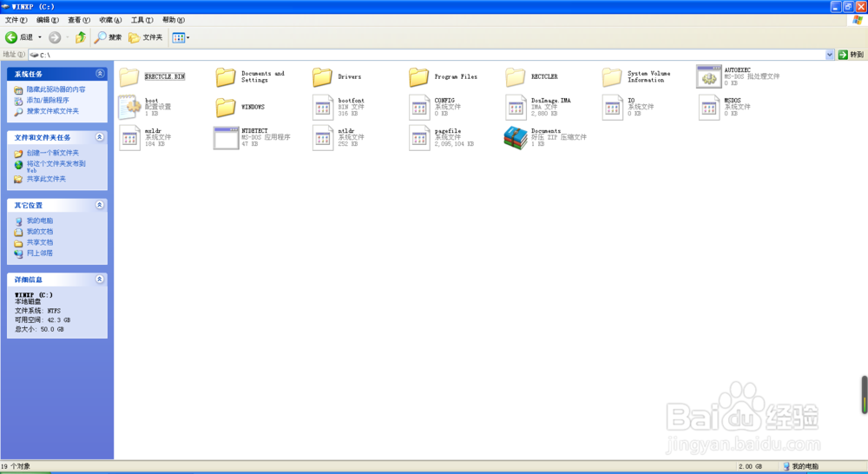
Task: Select the bootfont BIN file icon
Action: (x=323, y=108)
